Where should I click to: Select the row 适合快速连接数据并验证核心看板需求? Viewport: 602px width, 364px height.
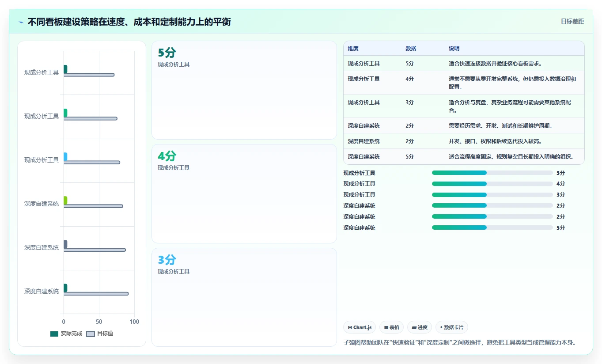coord(464,64)
